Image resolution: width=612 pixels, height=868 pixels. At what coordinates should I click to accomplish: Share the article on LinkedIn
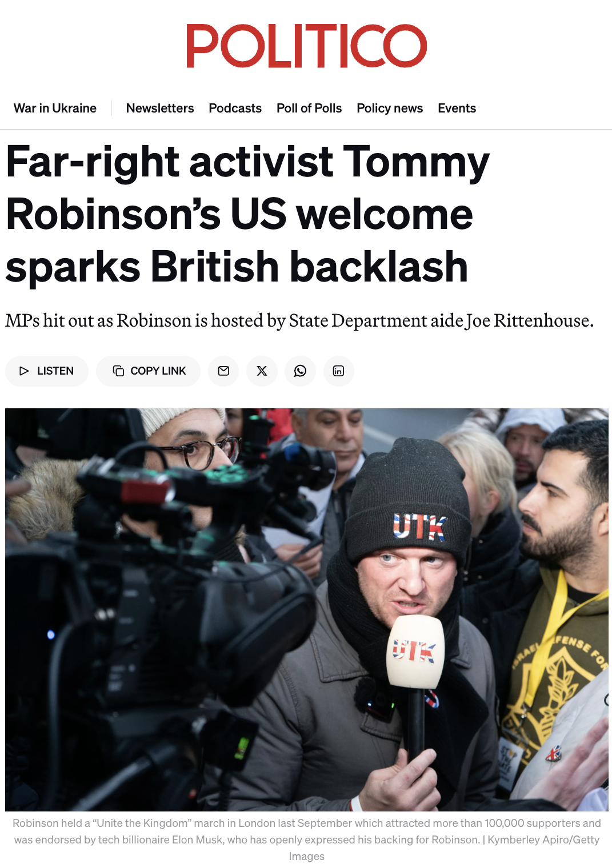339,371
